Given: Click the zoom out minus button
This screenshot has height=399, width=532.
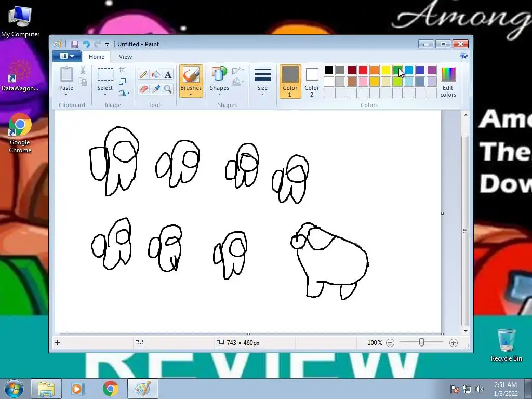Looking at the screenshot, I should click(390, 343).
